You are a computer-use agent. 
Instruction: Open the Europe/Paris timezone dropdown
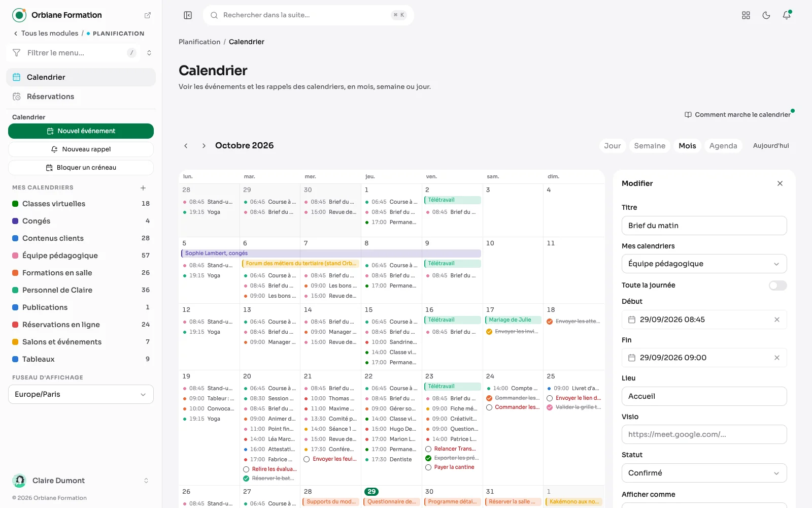click(x=81, y=394)
